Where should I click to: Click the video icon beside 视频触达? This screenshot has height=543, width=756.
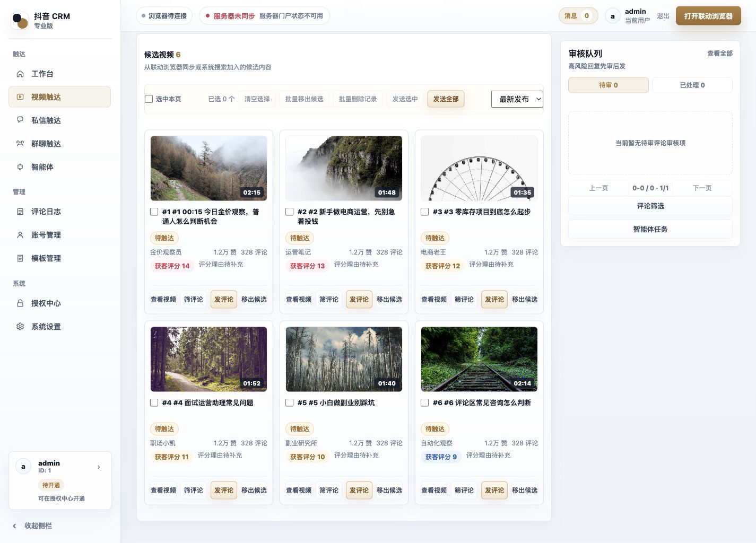(20, 97)
